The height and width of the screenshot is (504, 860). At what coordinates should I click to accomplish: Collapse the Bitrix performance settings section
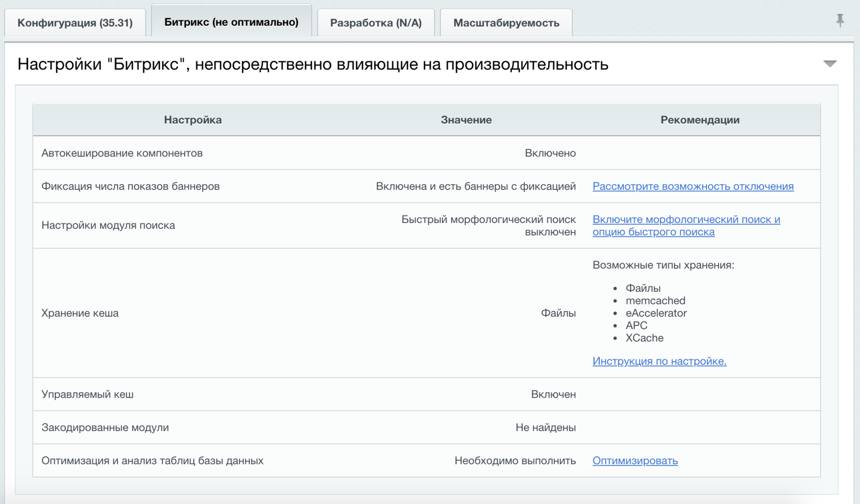click(x=830, y=64)
